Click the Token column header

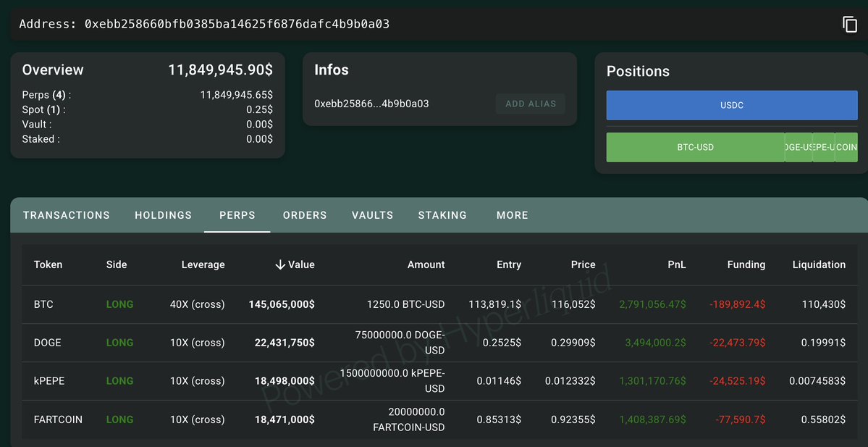(x=49, y=264)
